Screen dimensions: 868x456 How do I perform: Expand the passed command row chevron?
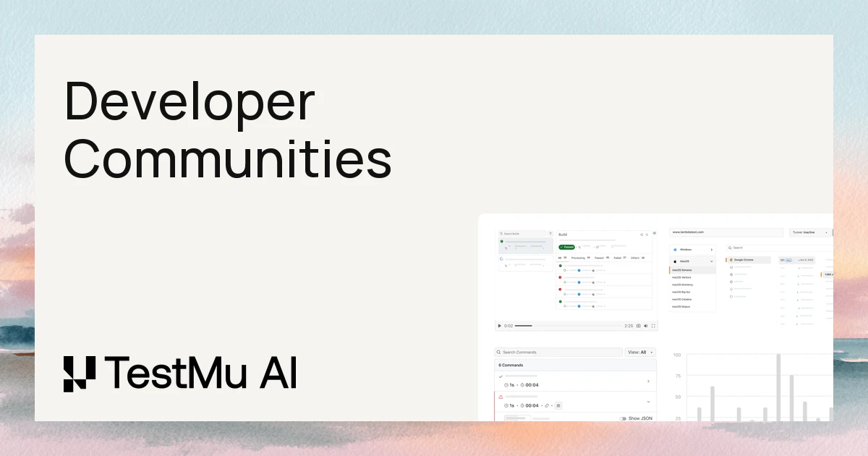tap(648, 381)
